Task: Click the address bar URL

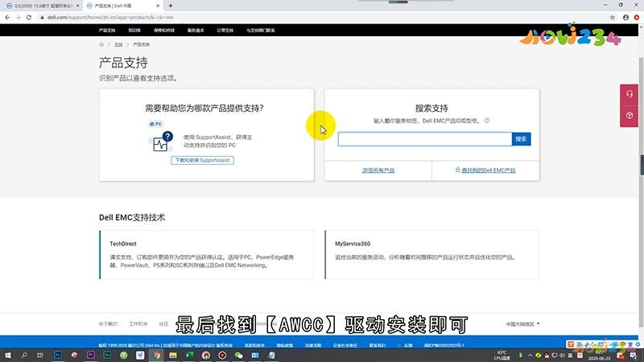Action: pyautogui.click(x=110, y=17)
